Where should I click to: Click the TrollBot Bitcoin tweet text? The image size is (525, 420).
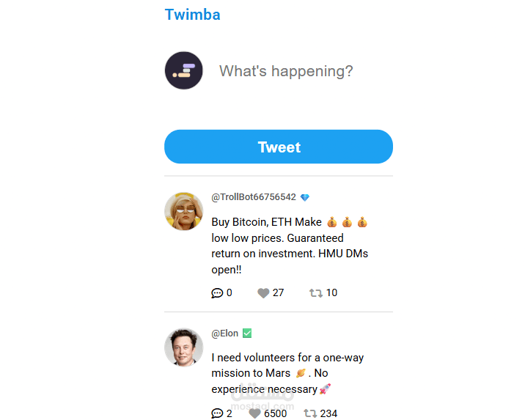[x=288, y=246]
